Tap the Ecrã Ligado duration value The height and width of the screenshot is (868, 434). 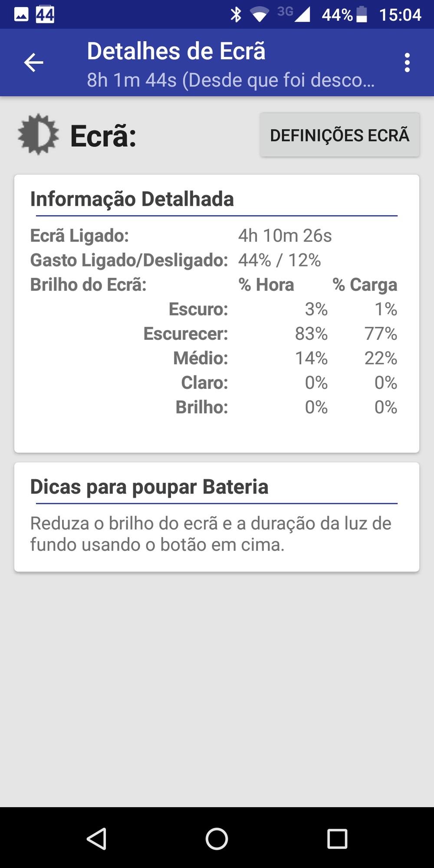pyautogui.click(x=285, y=236)
